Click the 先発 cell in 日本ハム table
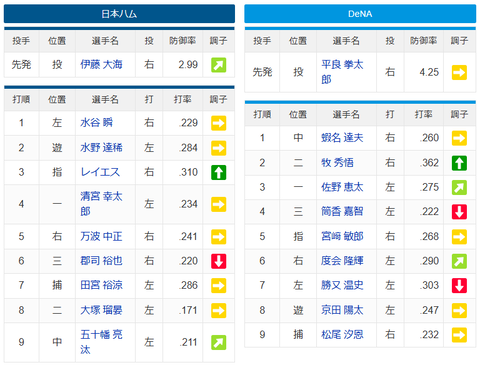Image resolution: width=480 pixels, height=365 pixels. (21, 64)
